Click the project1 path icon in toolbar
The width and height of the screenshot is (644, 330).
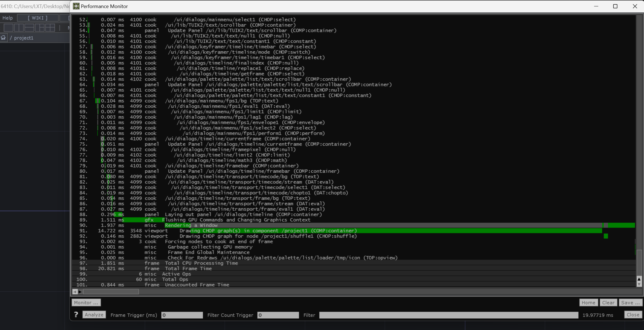[x=3, y=38]
